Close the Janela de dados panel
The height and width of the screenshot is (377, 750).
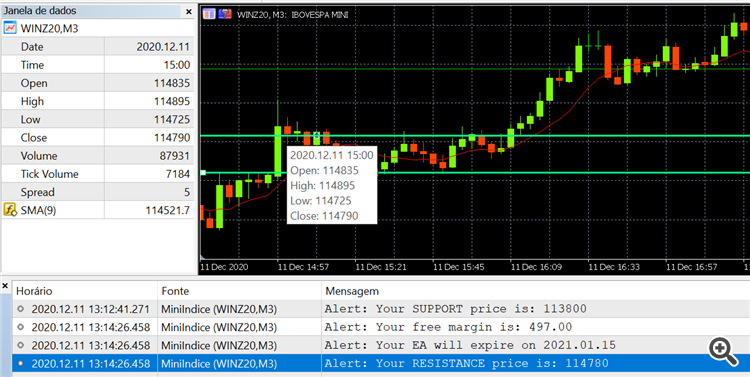189,11
